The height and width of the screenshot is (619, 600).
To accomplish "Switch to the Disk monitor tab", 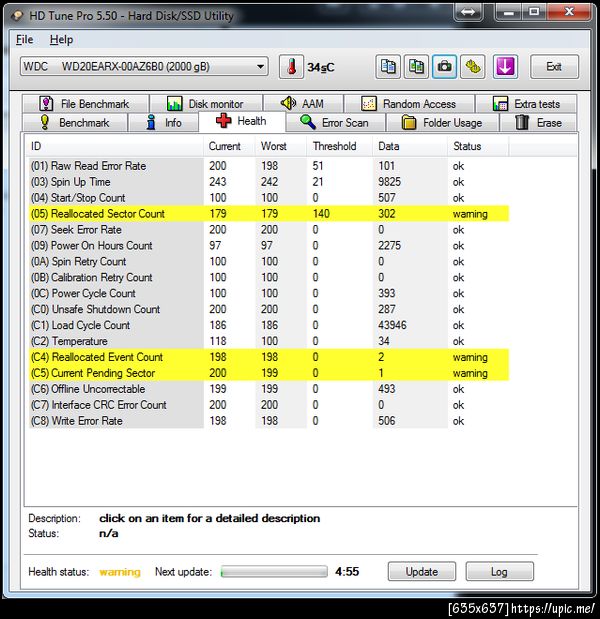I will [206, 104].
